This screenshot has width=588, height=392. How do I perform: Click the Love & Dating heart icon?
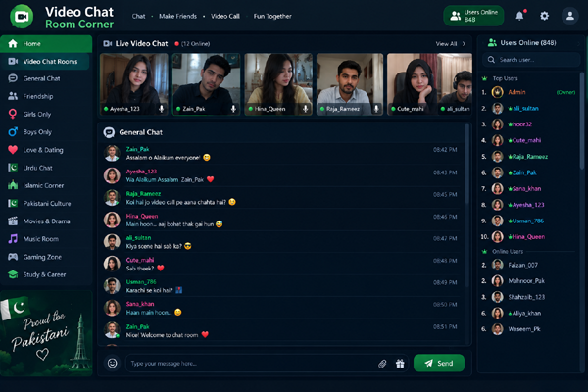[x=13, y=150]
